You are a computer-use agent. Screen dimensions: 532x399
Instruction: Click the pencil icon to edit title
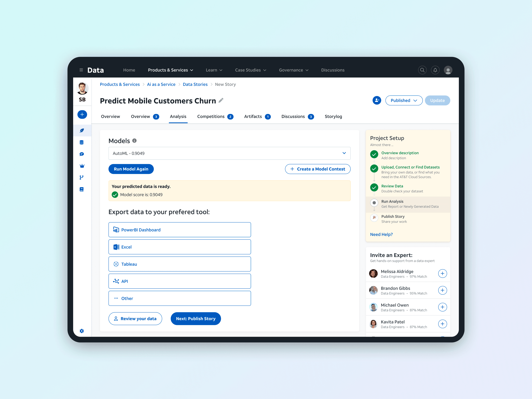tap(221, 100)
